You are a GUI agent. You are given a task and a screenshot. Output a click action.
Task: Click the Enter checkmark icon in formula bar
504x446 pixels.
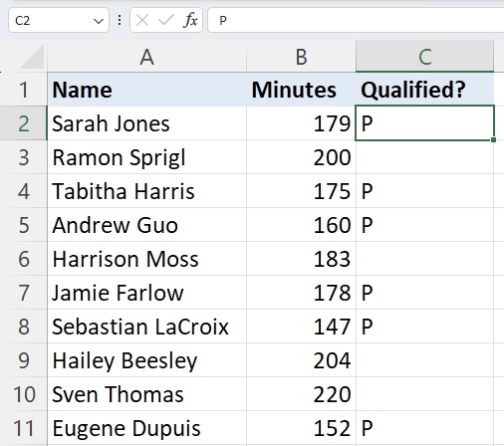click(166, 20)
